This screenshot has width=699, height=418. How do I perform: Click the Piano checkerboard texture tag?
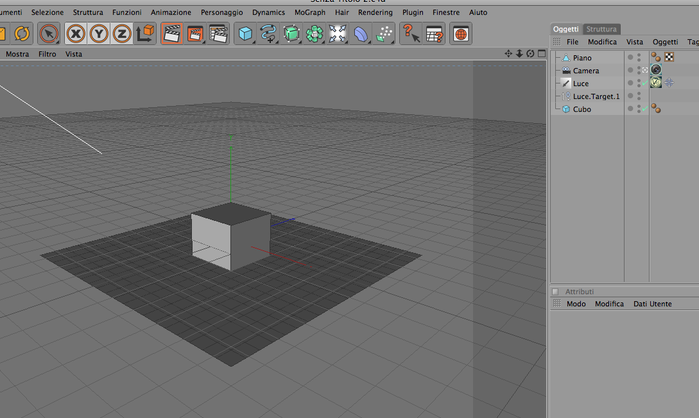pyautogui.click(x=669, y=57)
